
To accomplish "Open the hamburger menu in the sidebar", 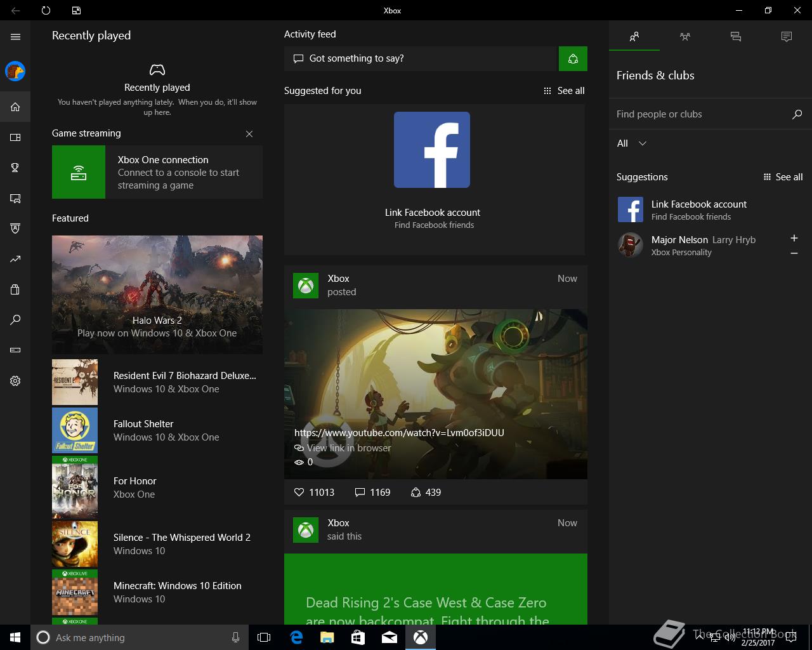I will point(15,37).
